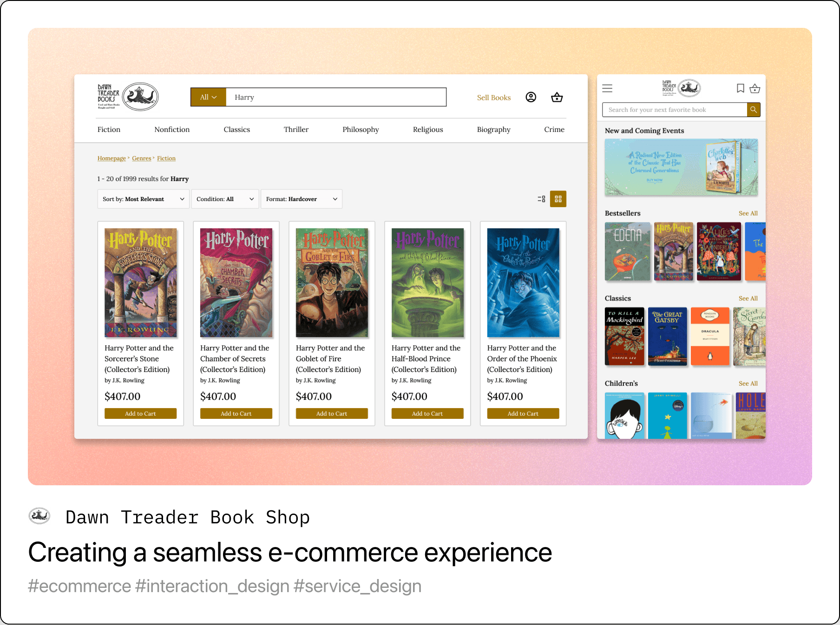Open the Fiction category menu
Viewport: 840px width, 625px height.
[109, 130]
